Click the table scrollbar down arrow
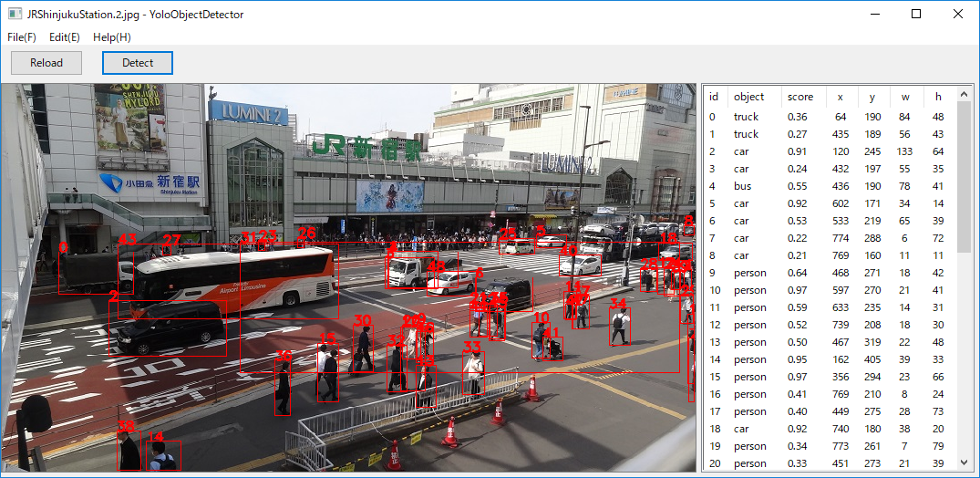 [x=964, y=462]
